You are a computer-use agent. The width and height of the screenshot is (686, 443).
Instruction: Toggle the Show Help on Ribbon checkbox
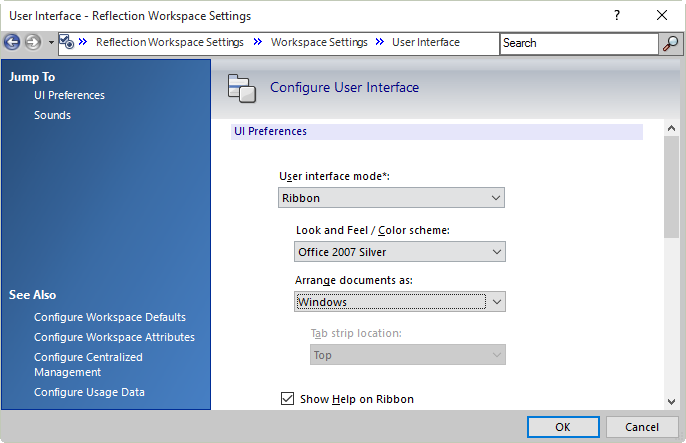tap(288, 399)
